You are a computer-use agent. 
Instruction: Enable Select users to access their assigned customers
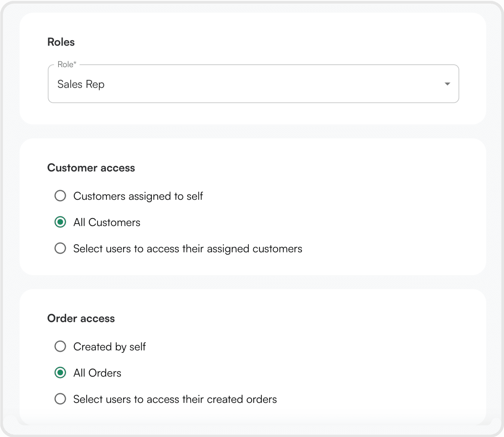[x=60, y=248]
